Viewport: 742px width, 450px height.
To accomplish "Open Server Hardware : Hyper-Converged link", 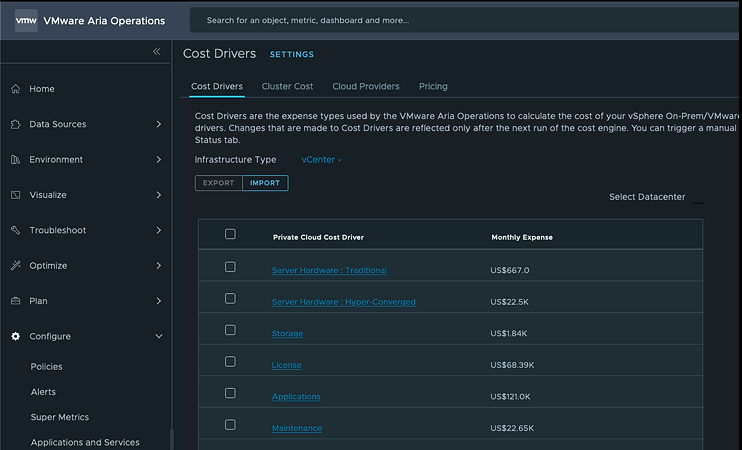I will [x=344, y=302].
